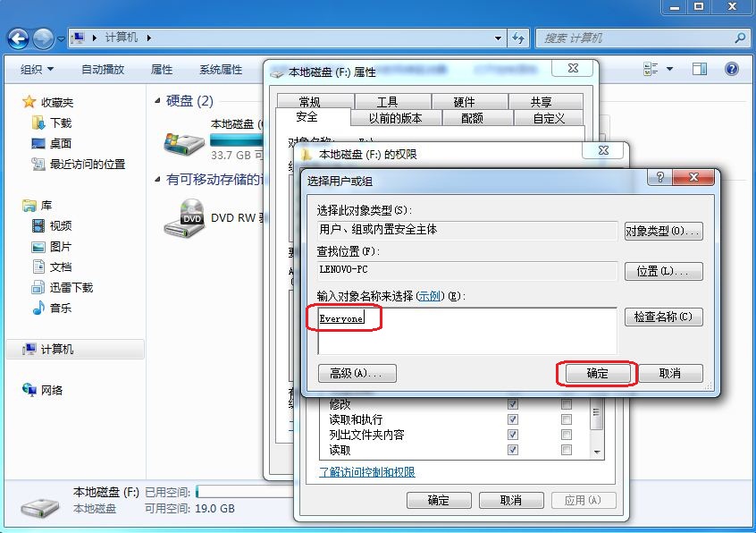The width and height of the screenshot is (756, 533).
Task: Switch to the 共享 tab
Action: [x=541, y=102]
